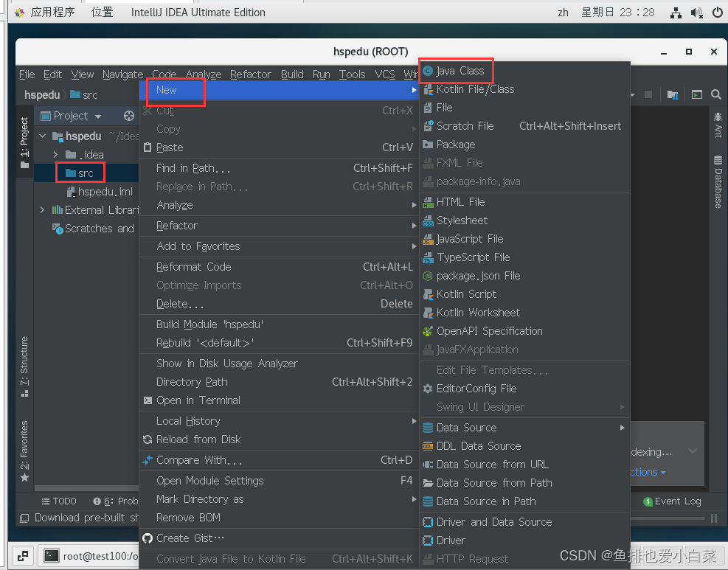728x570 pixels.
Task: Select Open Module Settings
Action: tap(279, 481)
